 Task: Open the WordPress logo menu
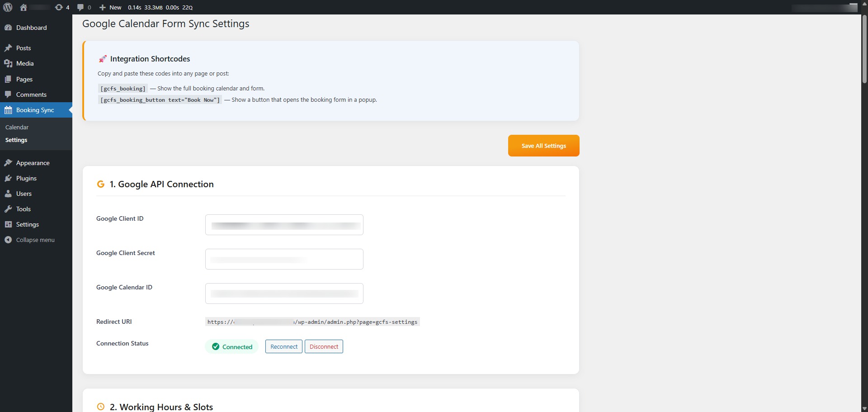tap(8, 7)
